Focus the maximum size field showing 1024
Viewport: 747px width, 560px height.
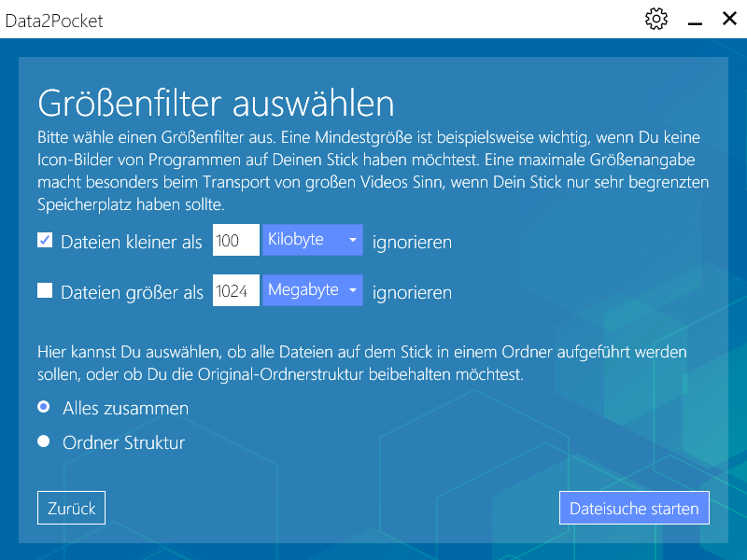tap(235, 291)
